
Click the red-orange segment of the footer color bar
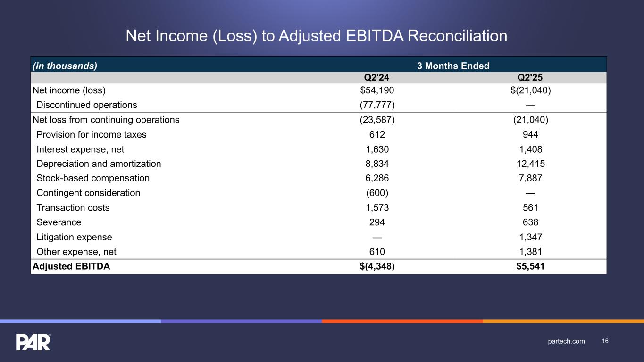point(402,321)
